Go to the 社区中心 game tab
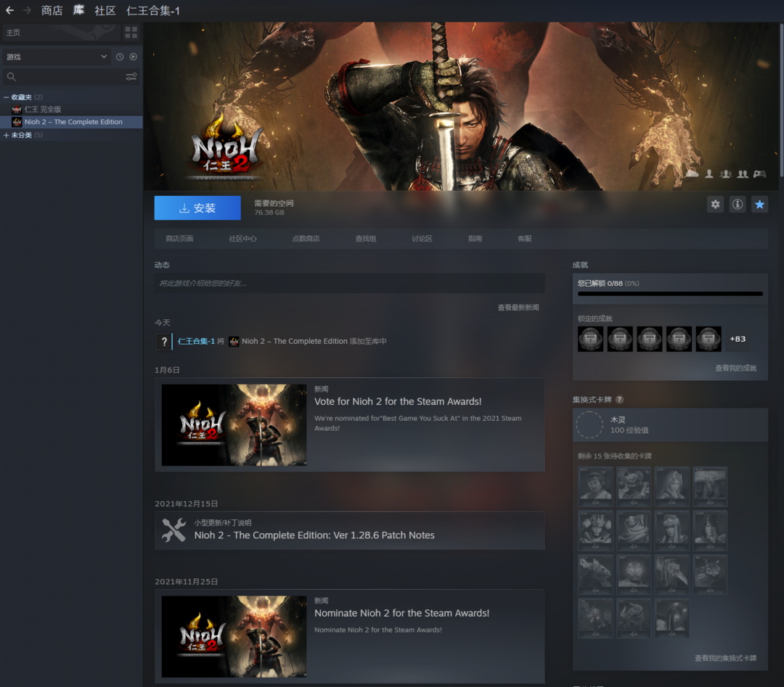This screenshot has width=784, height=687. point(242,239)
